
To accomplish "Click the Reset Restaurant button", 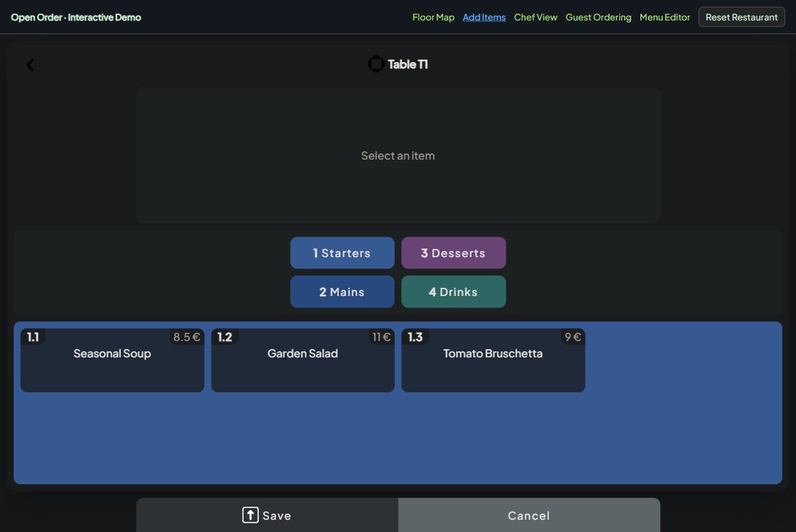I will click(741, 17).
